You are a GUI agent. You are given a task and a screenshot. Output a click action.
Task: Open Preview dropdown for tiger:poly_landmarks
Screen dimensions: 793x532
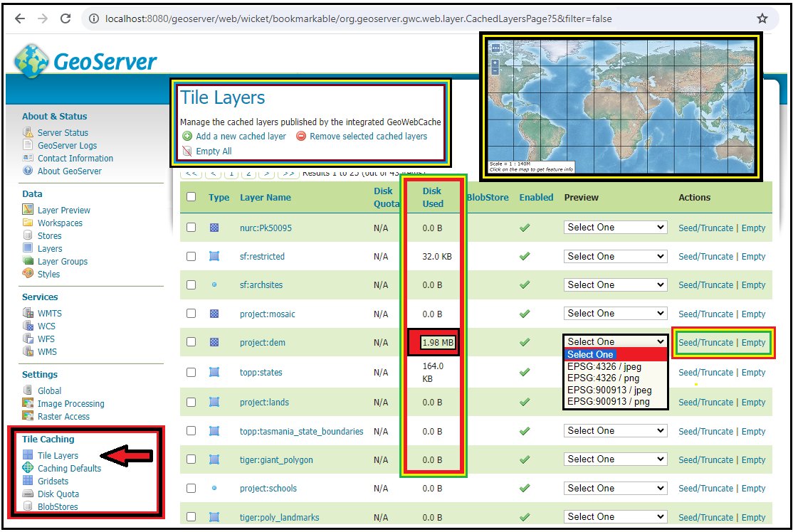click(x=615, y=516)
